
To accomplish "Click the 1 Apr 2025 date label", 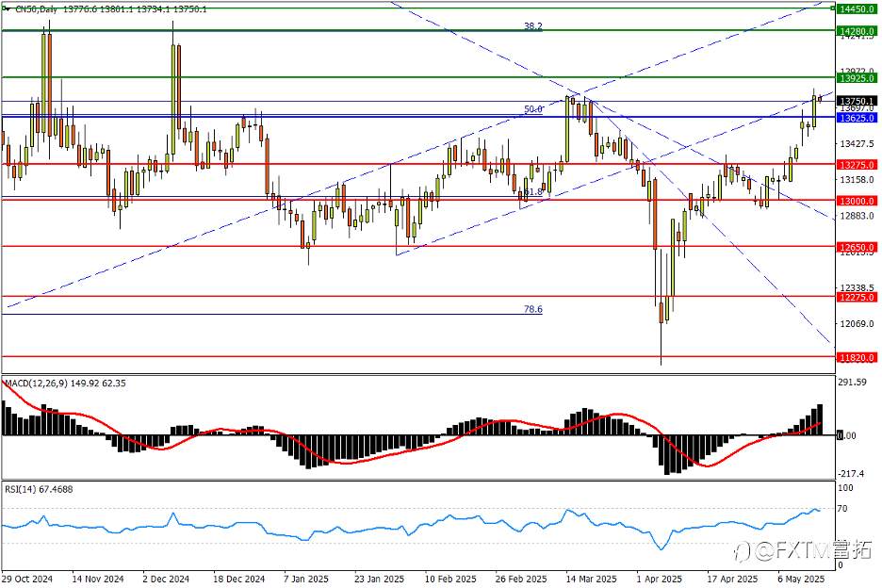I will 660,579.
